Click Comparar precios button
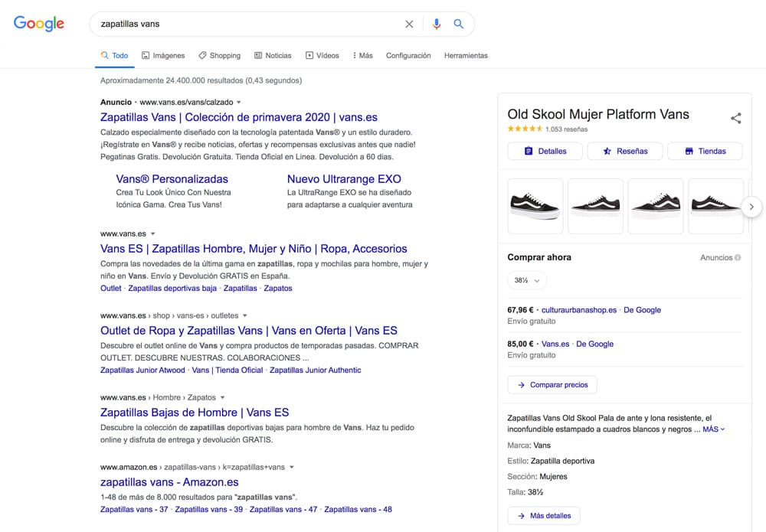 tap(552, 384)
